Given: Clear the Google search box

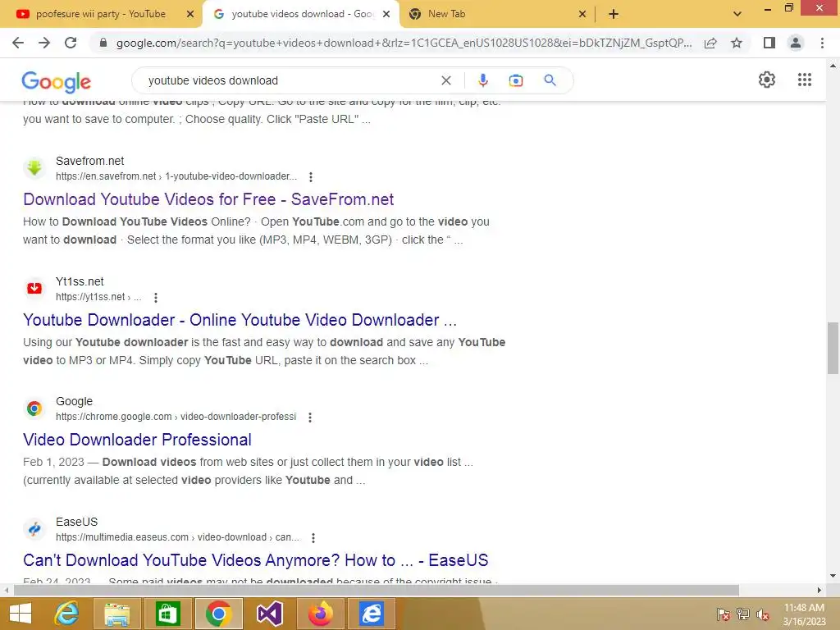Looking at the screenshot, I should click(445, 80).
